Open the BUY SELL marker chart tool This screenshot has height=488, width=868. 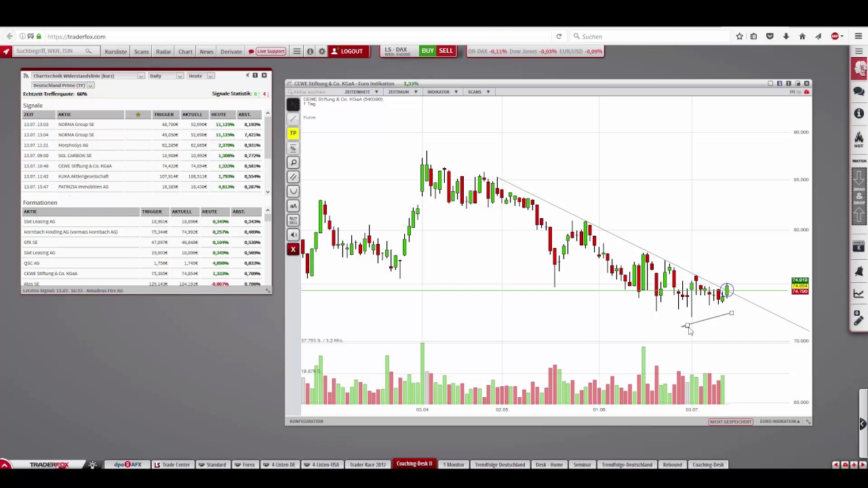pos(293,220)
